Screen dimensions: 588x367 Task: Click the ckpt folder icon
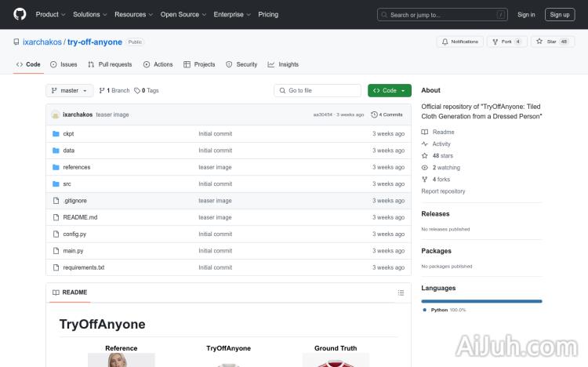tap(56, 134)
